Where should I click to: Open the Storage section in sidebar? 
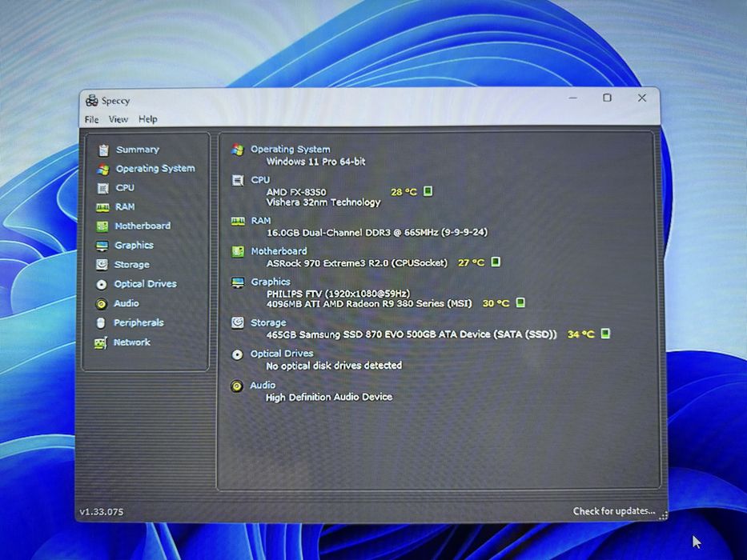click(x=131, y=264)
